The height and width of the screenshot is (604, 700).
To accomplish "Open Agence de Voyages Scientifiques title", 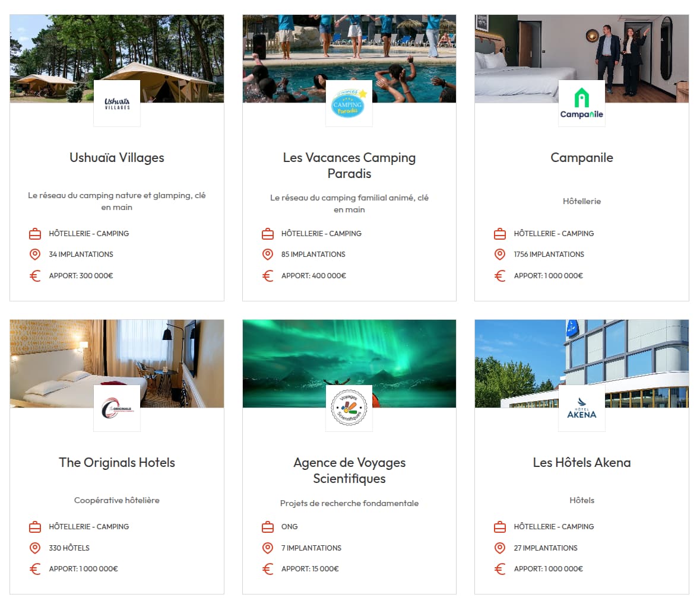I will pos(349,470).
